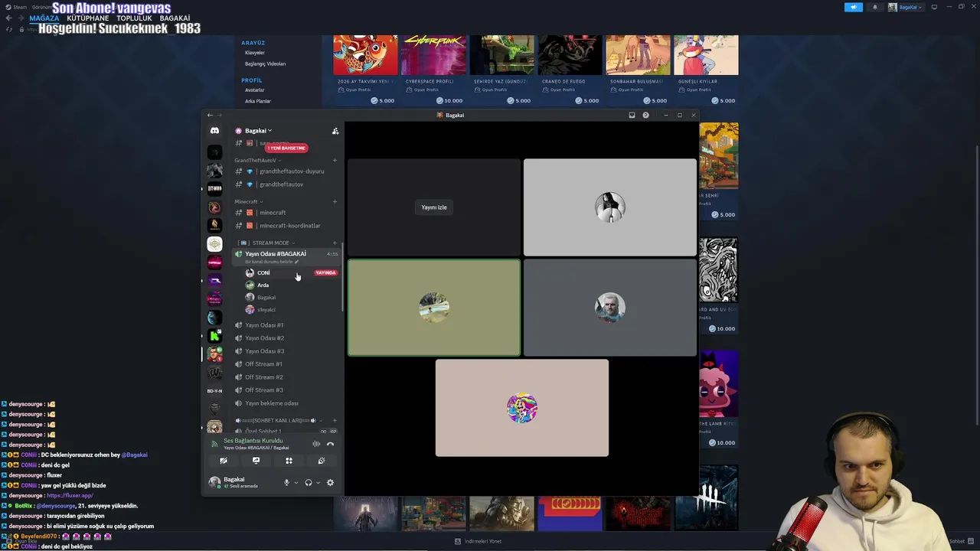Open microphone input options arrow
Screen dimensions: 980x551
[x=296, y=483]
